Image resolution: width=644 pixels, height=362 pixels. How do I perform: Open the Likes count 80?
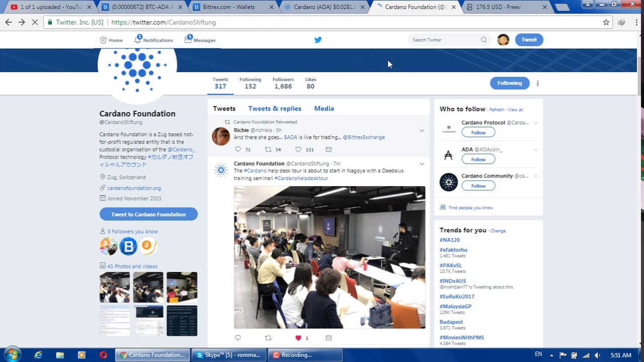point(310,83)
